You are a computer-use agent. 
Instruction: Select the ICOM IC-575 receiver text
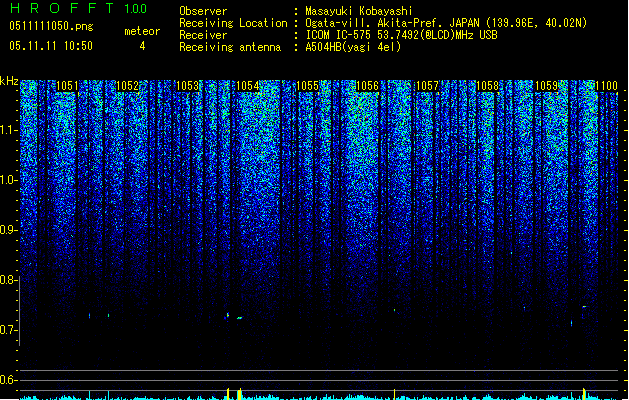[401, 35]
